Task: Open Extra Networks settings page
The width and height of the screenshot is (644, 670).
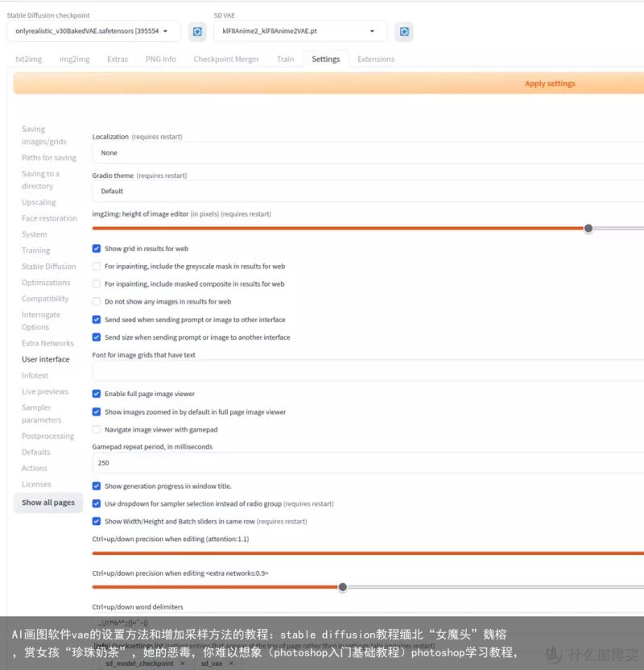Action: (x=47, y=343)
